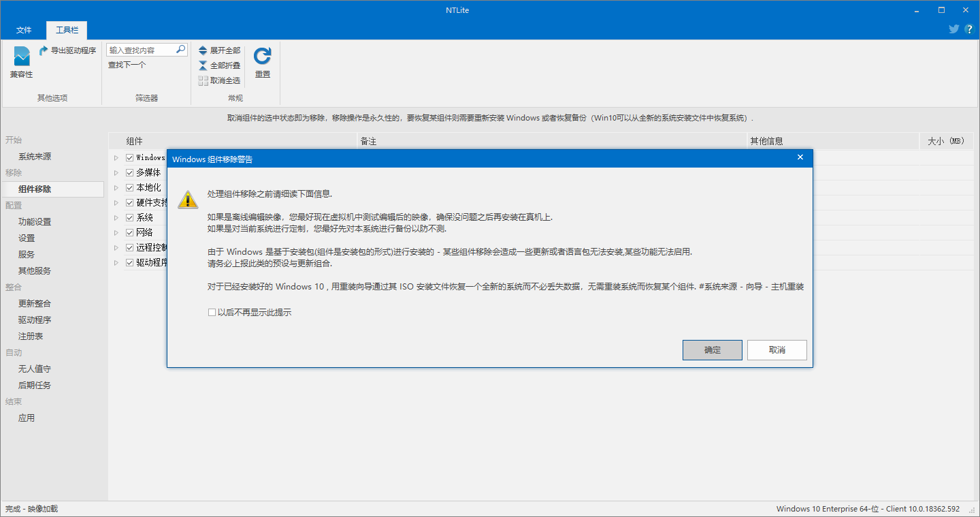Open 后期任务 in sidebar

pyautogui.click(x=35, y=386)
